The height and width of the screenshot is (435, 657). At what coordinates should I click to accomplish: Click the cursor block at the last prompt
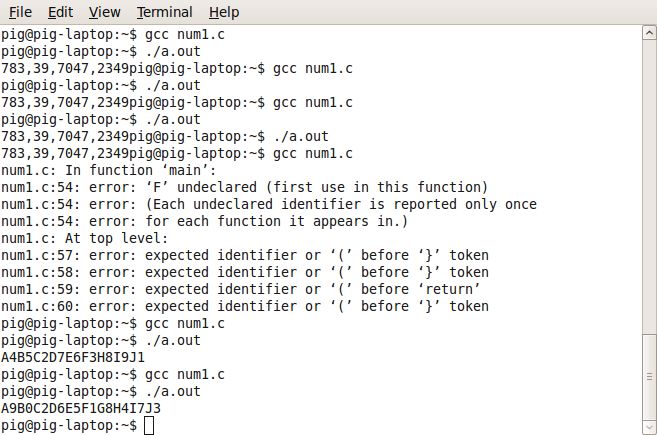149,425
